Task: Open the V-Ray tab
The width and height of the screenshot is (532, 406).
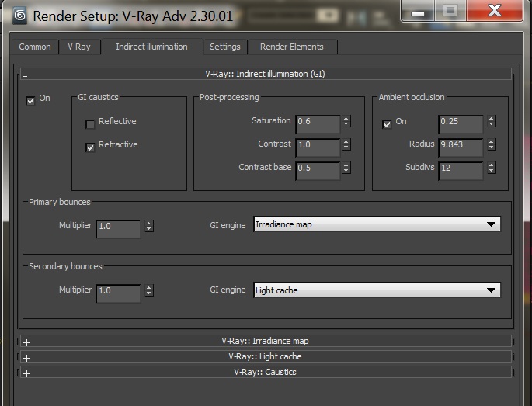Action: click(x=79, y=47)
